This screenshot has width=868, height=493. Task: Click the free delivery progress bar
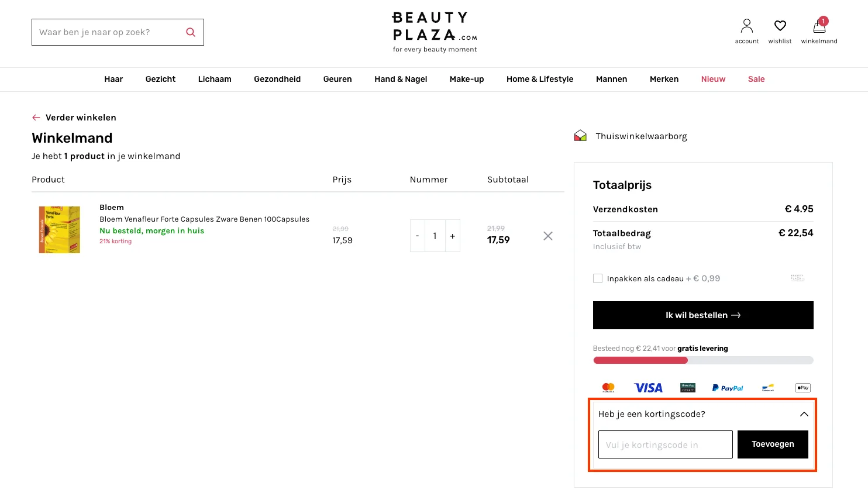click(x=703, y=360)
